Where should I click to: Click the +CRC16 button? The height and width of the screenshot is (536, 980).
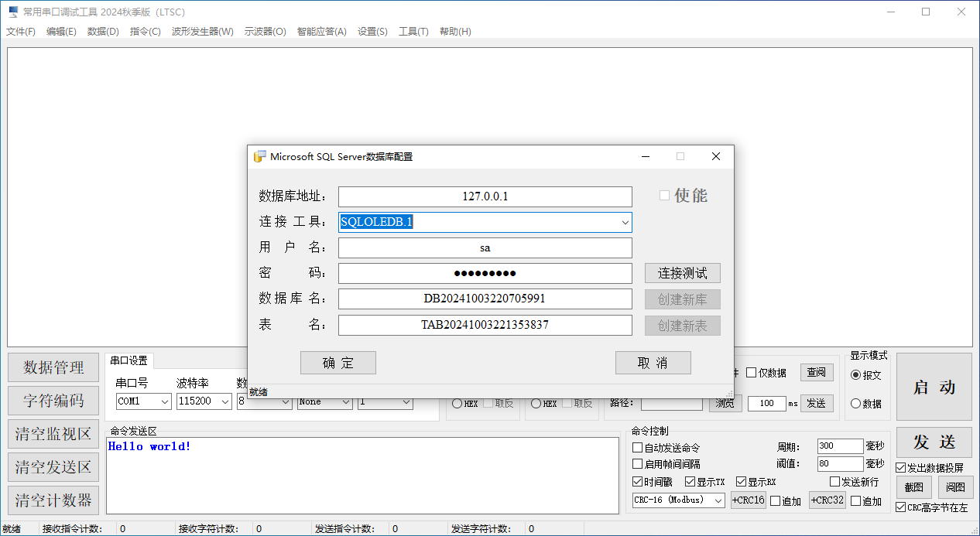(x=748, y=500)
